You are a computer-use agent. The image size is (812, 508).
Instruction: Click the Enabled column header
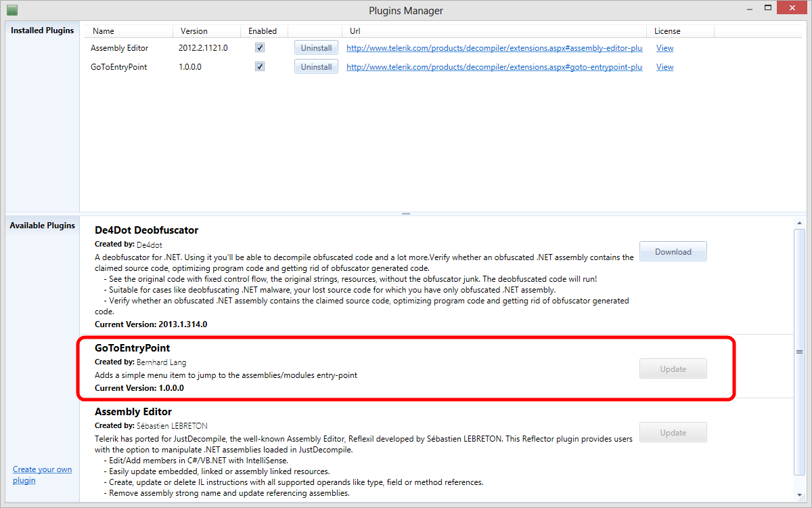(264, 31)
